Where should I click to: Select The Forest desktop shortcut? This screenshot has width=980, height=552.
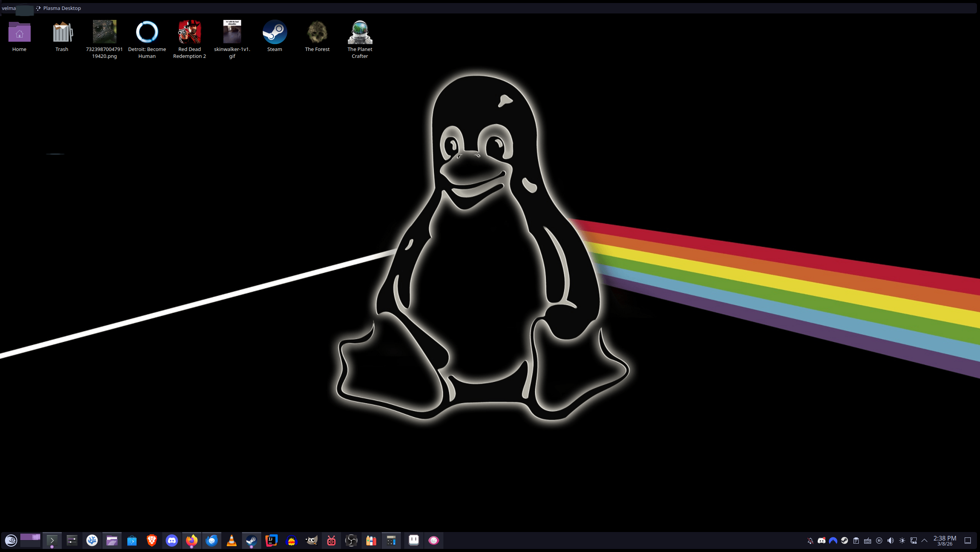tap(317, 36)
